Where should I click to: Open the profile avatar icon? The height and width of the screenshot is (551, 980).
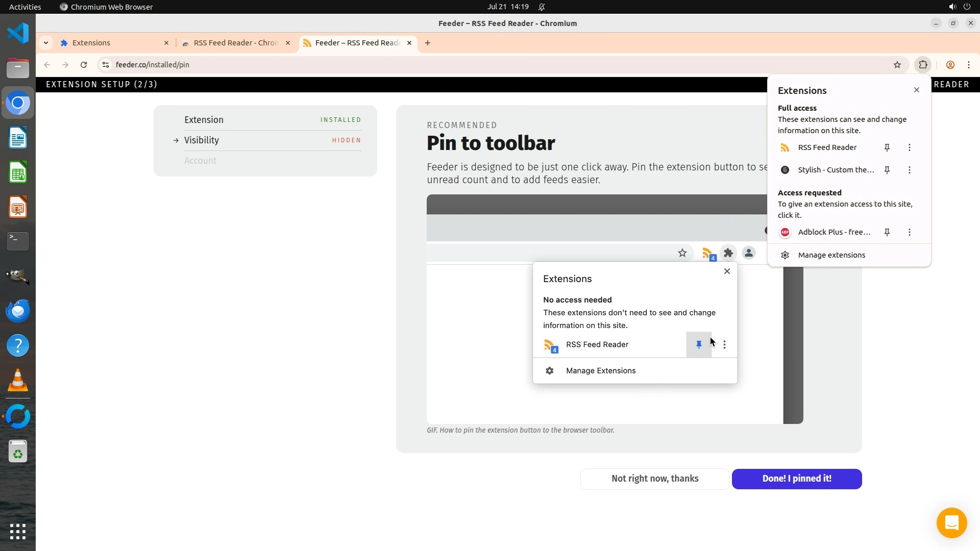pyautogui.click(x=950, y=65)
